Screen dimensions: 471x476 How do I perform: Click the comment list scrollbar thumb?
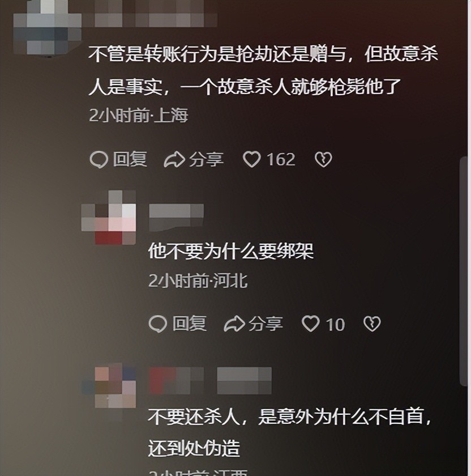464,271
